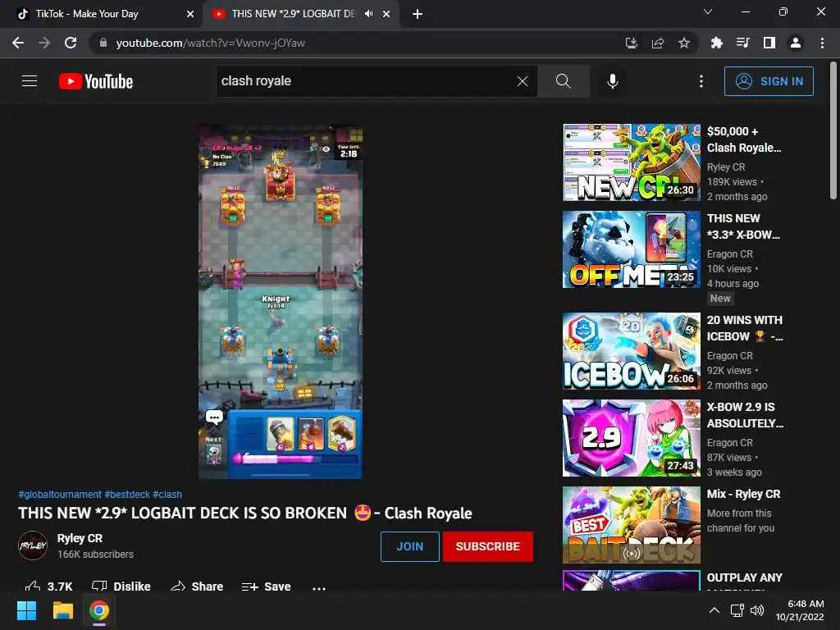Click the address bar URL
Viewport: 840px width, 630px height.
pos(211,43)
